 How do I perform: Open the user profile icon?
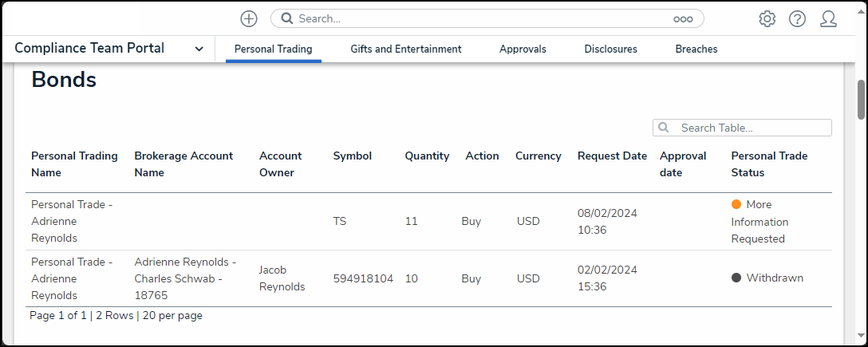[828, 19]
